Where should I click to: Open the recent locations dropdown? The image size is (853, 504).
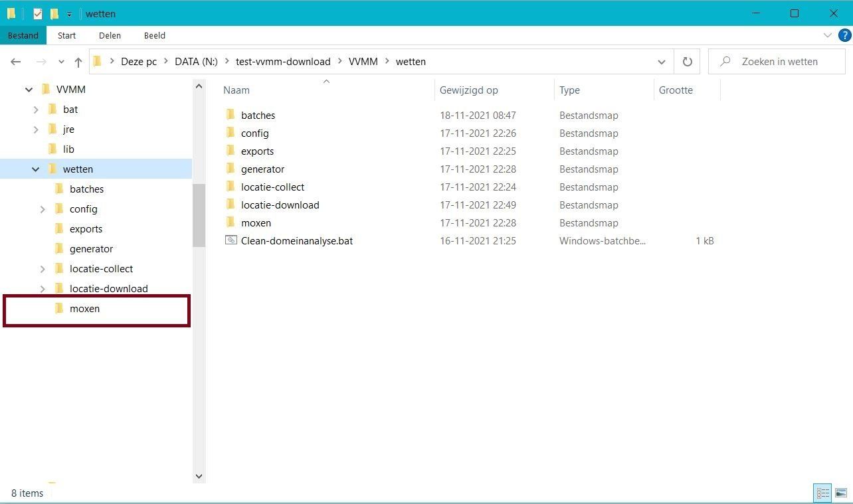pyautogui.click(x=61, y=62)
